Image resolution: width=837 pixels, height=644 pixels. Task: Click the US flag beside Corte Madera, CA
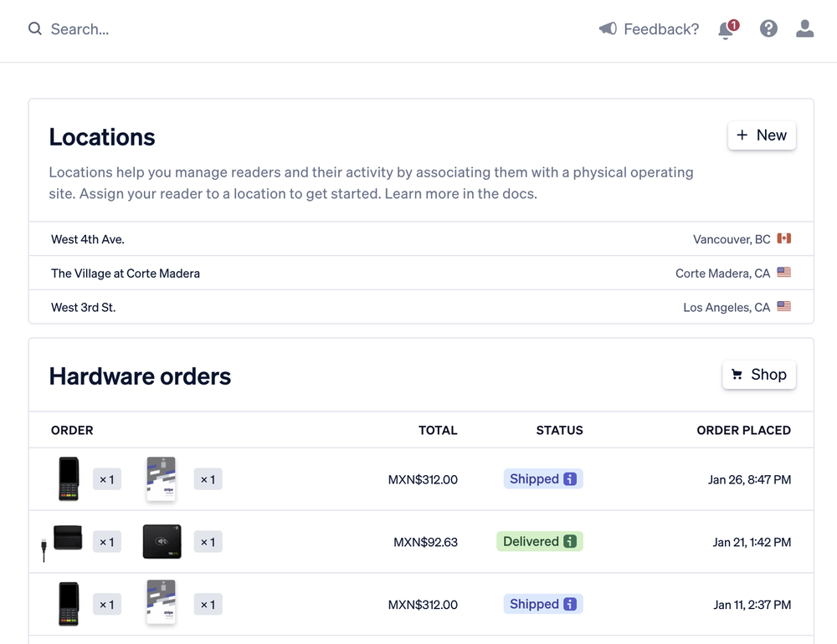pyautogui.click(x=784, y=273)
